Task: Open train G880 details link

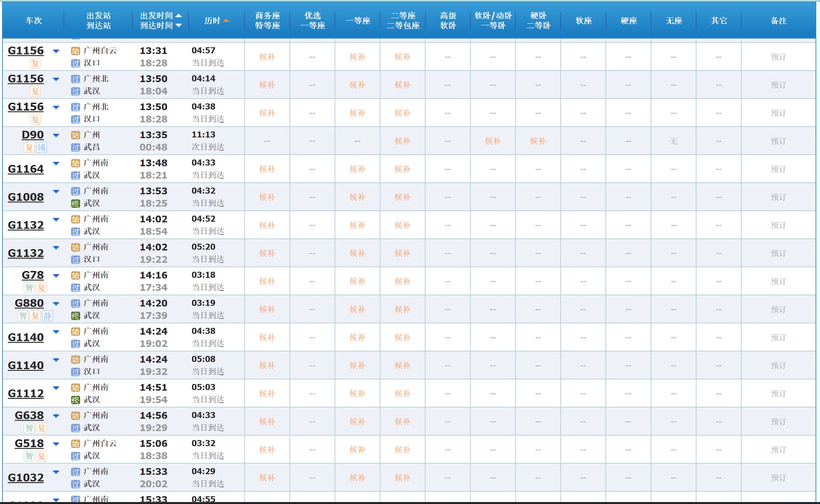Action: [29, 303]
